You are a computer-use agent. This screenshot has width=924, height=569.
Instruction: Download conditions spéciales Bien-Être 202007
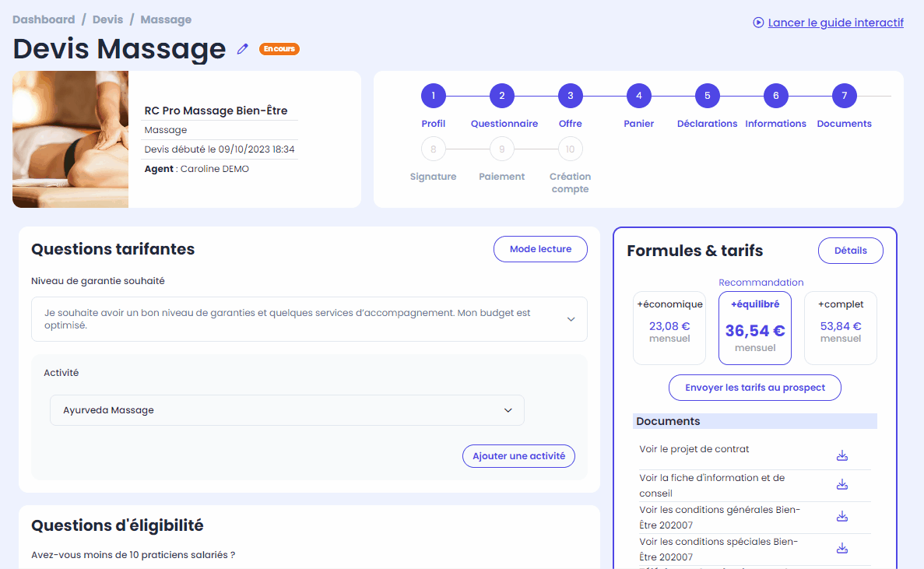click(842, 548)
